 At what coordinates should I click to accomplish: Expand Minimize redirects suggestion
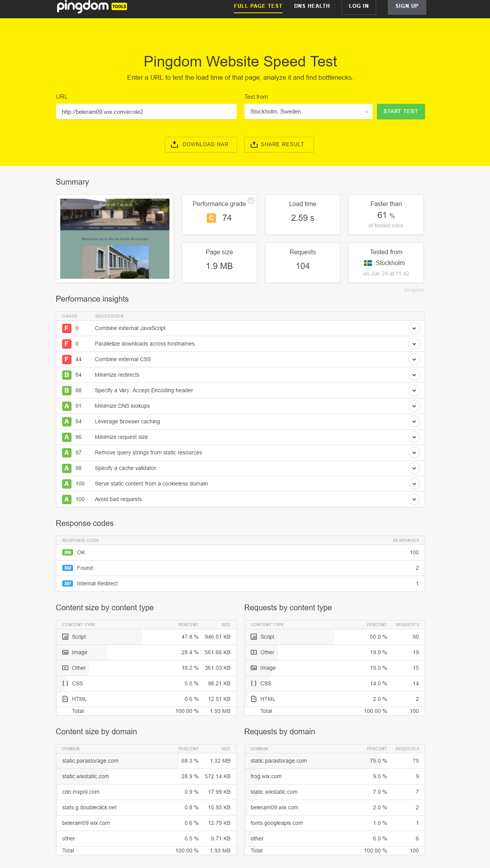coord(414,375)
